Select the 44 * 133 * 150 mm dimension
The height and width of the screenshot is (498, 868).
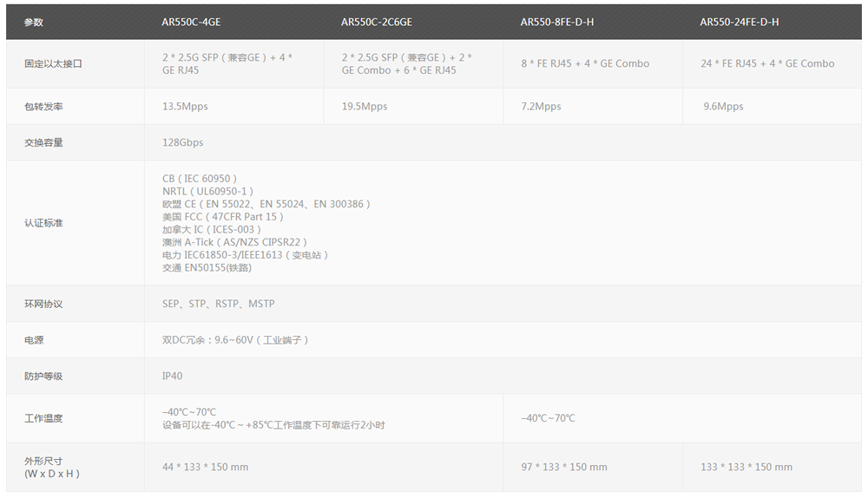point(205,467)
